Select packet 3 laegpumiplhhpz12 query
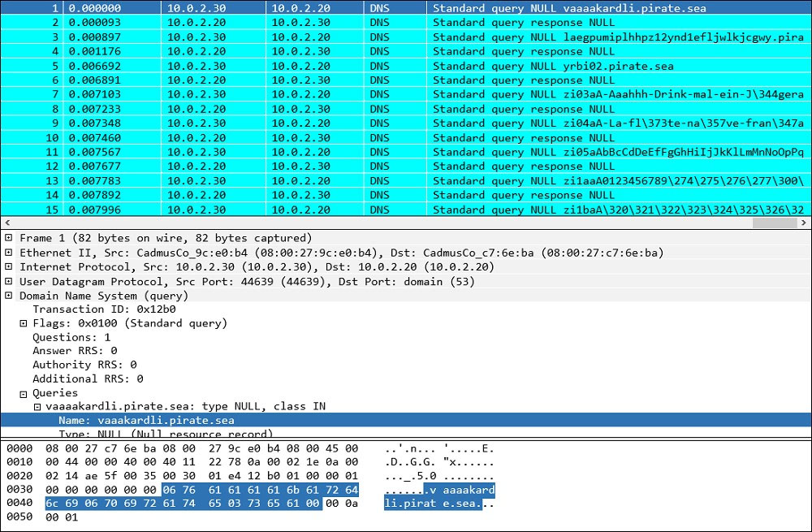This screenshot has height=532, width=812. [406, 37]
